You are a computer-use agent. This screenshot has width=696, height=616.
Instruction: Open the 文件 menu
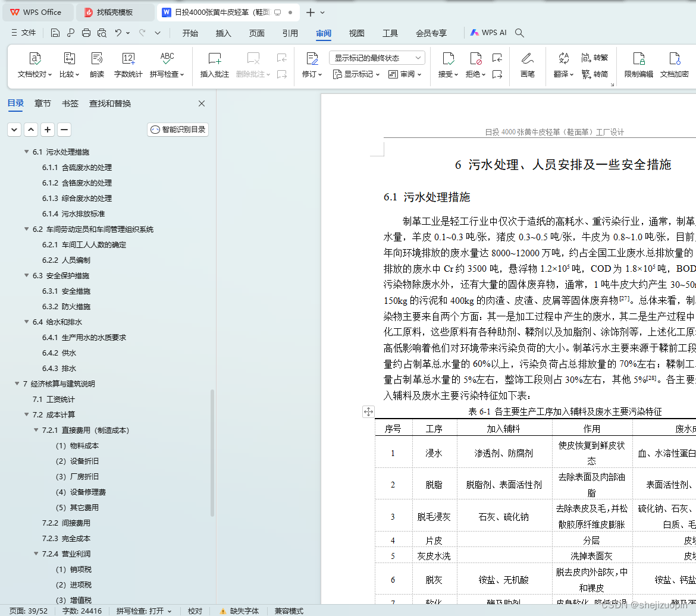pos(24,33)
